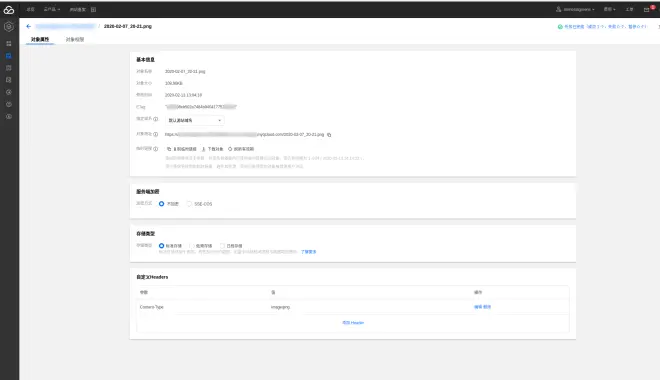Select the object attributes tab

40,39
